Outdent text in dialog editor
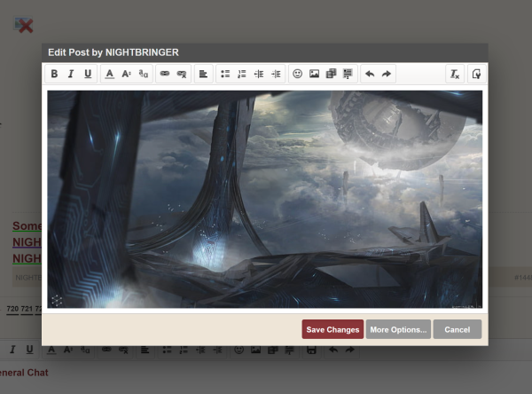 (x=259, y=74)
